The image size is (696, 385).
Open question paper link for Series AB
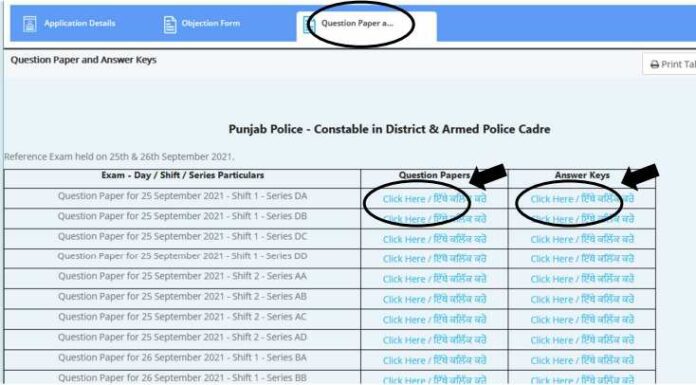tap(434, 300)
